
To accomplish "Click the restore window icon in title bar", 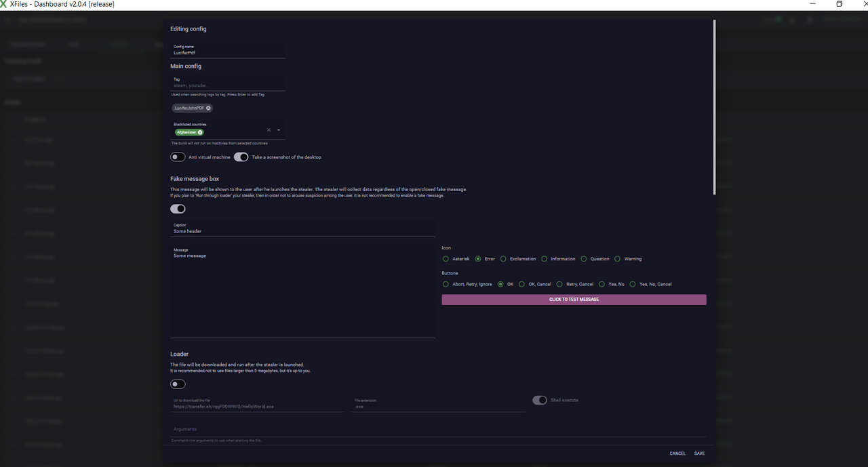I will pyautogui.click(x=839, y=4).
